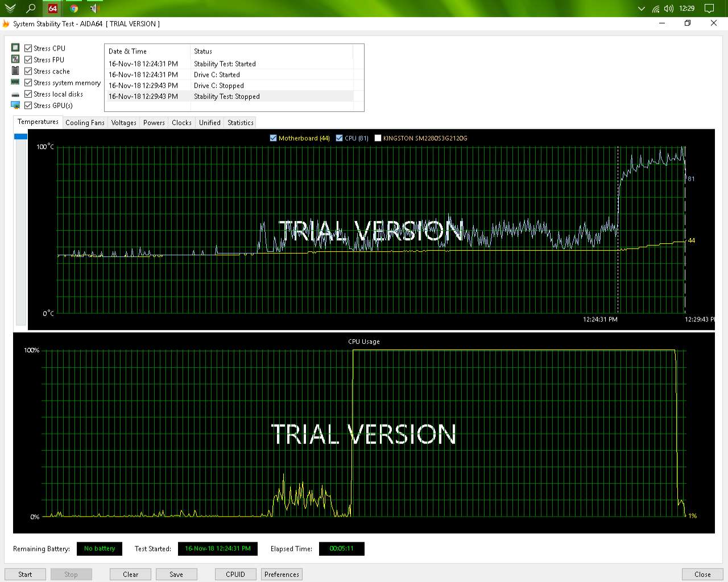Enable the KINGSTON SM2280S3G2120G graph checkbox
728x582 pixels.
pos(378,138)
